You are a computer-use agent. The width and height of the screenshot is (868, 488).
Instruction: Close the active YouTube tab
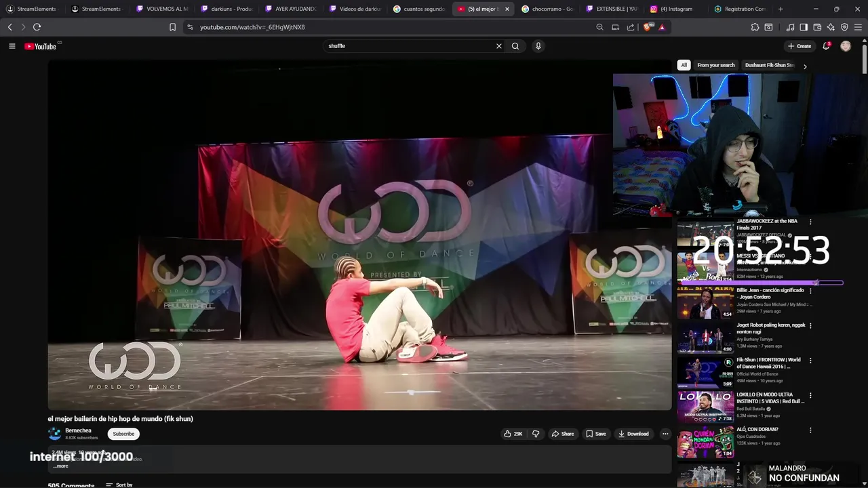pyautogui.click(x=507, y=9)
